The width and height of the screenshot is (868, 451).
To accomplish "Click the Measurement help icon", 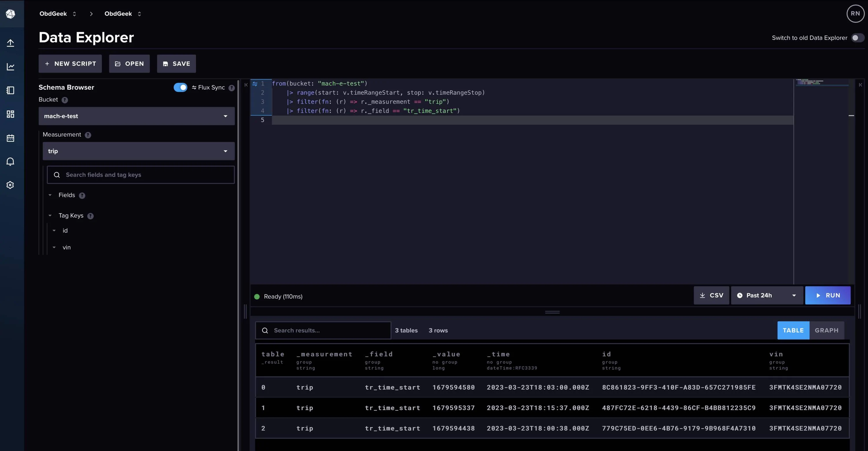I will coord(88,135).
